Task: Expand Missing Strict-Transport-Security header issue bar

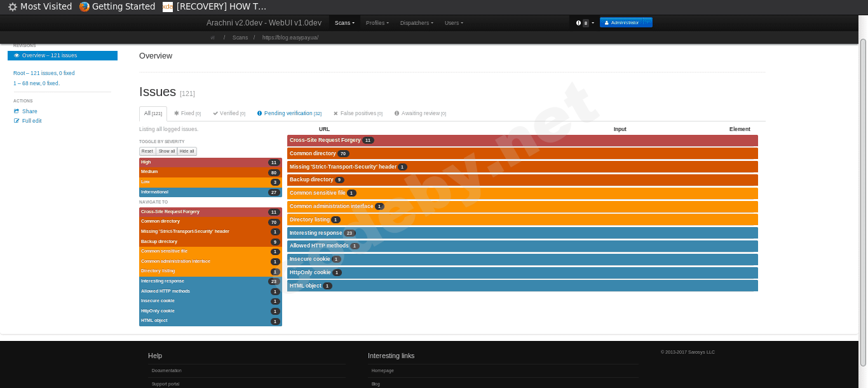Action: [522, 167]
